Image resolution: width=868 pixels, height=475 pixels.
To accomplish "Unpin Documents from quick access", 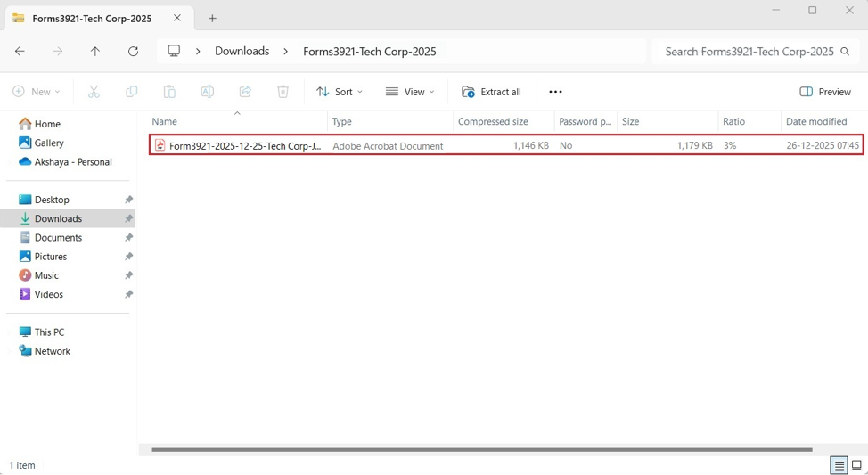I will pyautogui.click(x=128, y=237).
